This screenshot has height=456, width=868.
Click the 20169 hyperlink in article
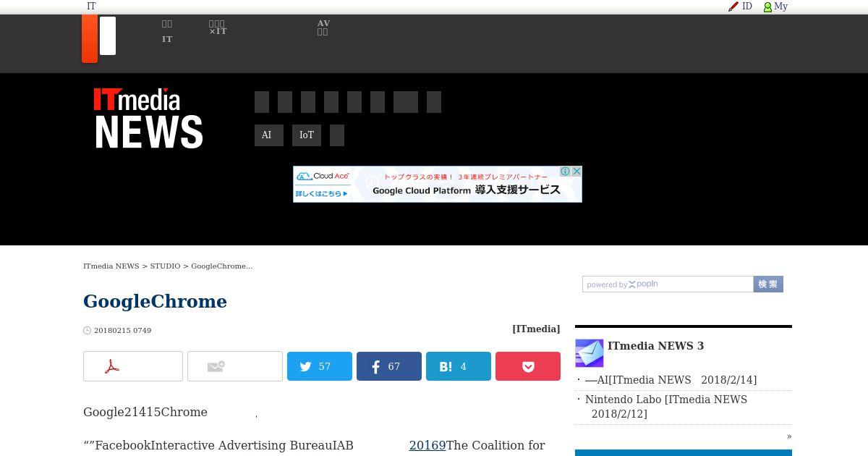[x=427, y=445]
